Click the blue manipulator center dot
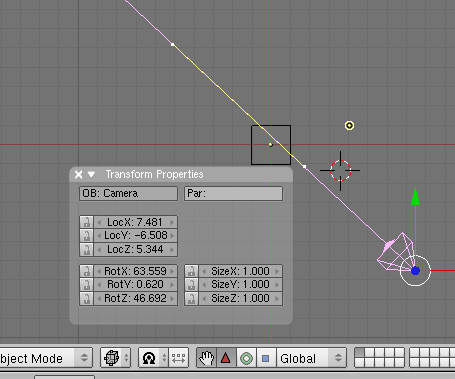Image resolution: width=455 pixels, height=379 pixels. coord(415,271)
